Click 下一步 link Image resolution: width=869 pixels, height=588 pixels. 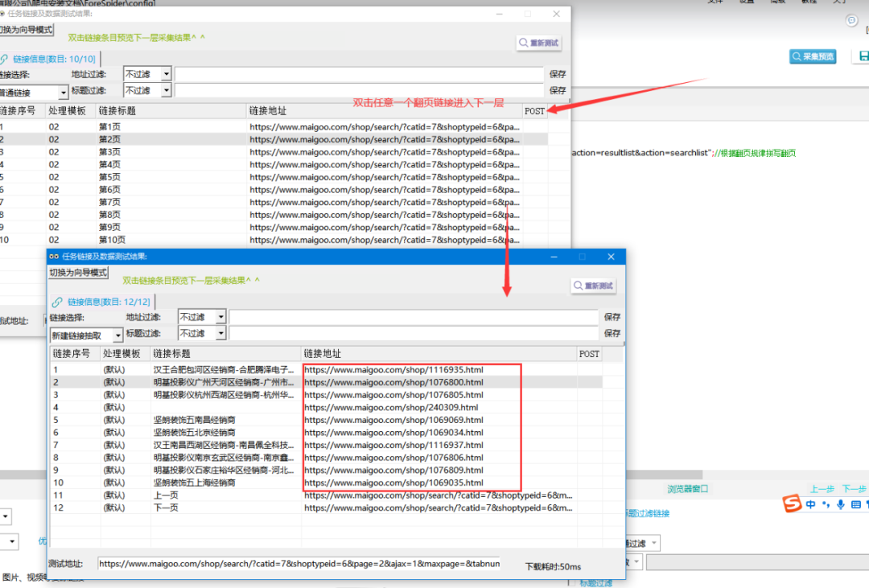pos(854,489)
